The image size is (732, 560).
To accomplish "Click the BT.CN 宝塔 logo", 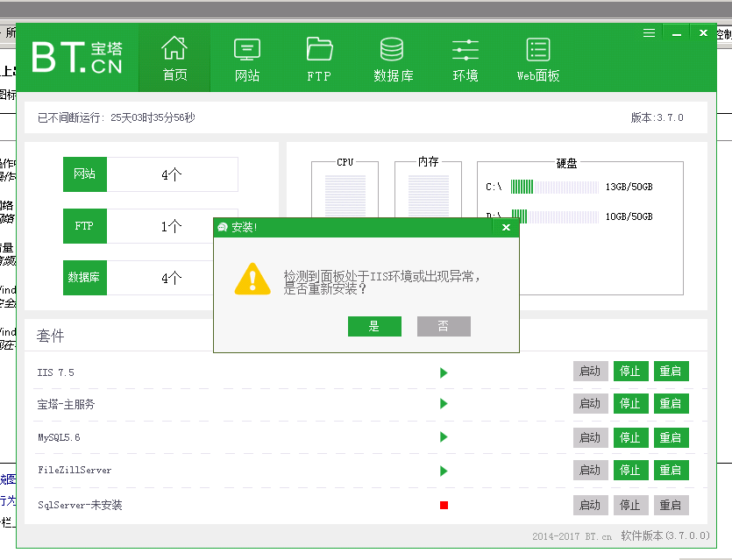I will (77, 58).
